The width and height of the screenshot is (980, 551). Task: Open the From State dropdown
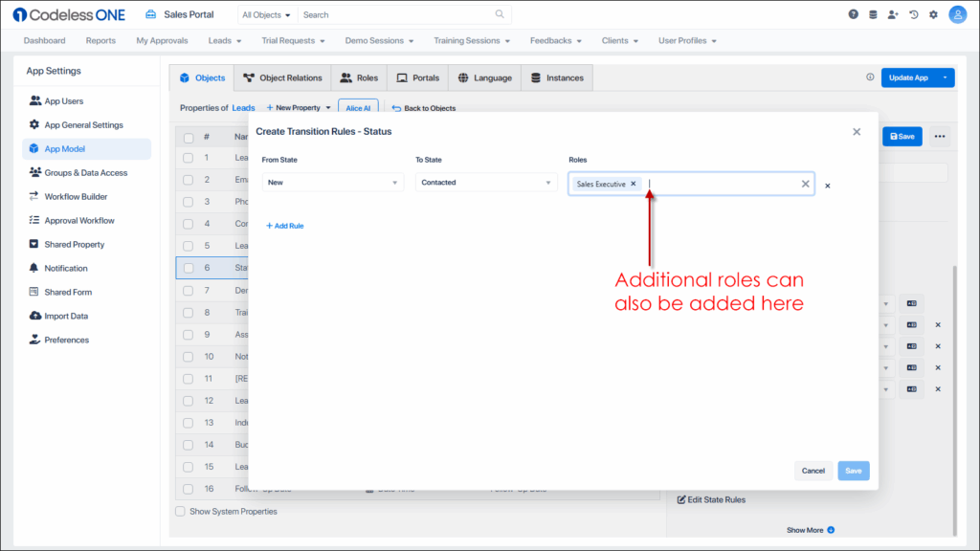[x=332, y=182]
